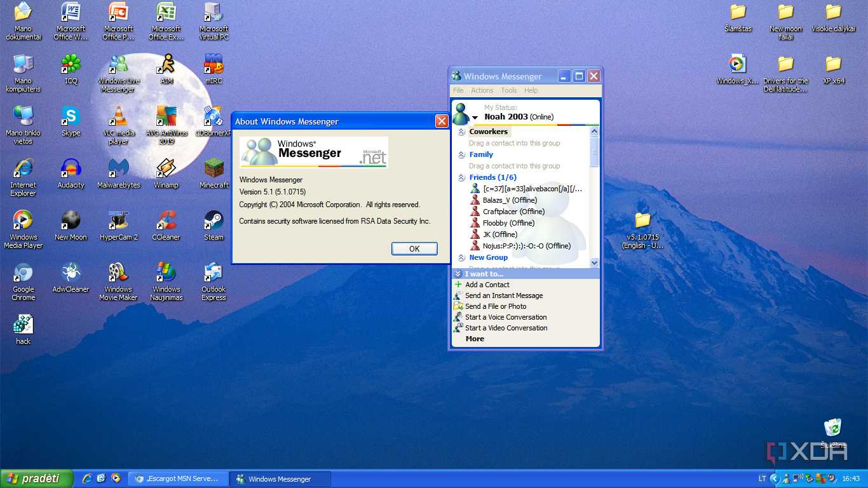Select the Balazs_V contact
Image resolution: width=868 pixels, height=488 pixels.
[x=510, y=200]
